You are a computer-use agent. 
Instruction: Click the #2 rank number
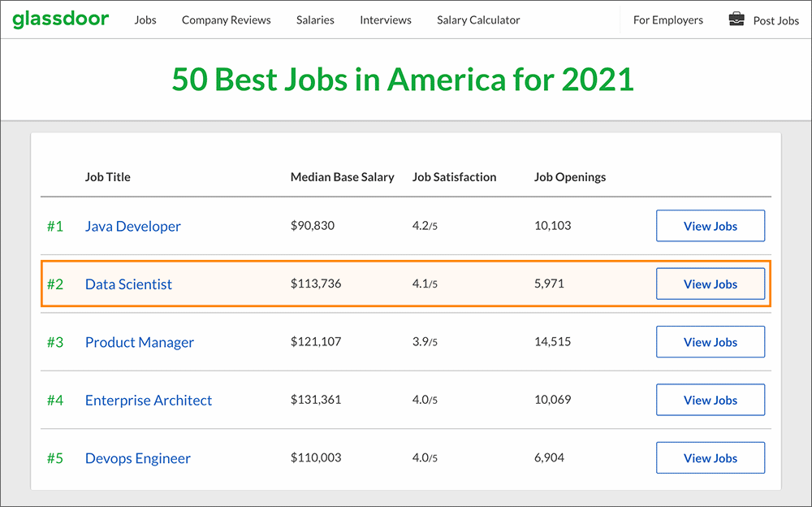tap(55, 284)
